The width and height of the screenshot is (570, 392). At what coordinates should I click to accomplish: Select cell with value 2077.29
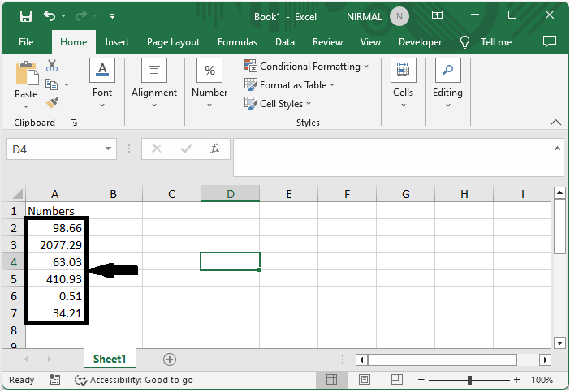click(x=55, y=245)
